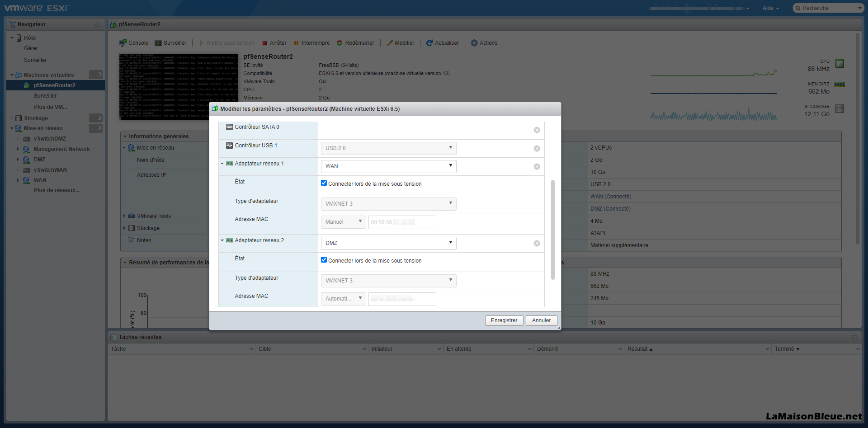Click the Navigateur panel collapse icon
The height and width of the screenshot is (428, 868).
98,24
